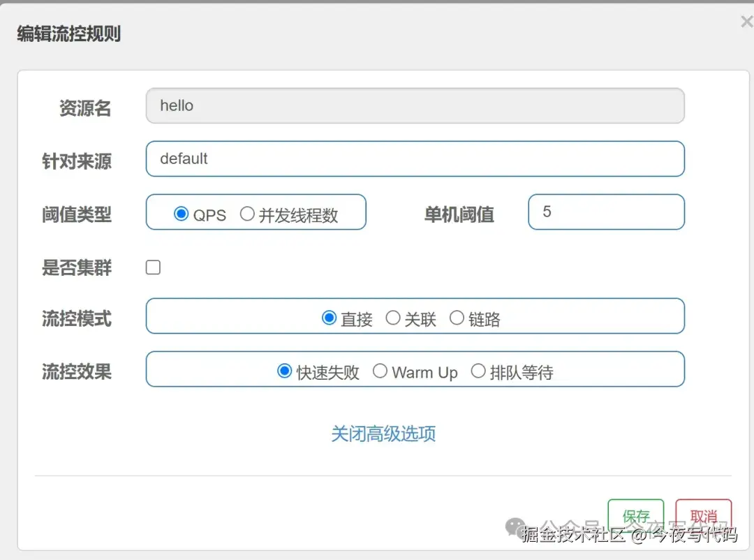Image resolution: width=754 pixels, height=560 pixels.
Task: Choose the 排队等待 flow effect option
Action: (x=478, y=372)
